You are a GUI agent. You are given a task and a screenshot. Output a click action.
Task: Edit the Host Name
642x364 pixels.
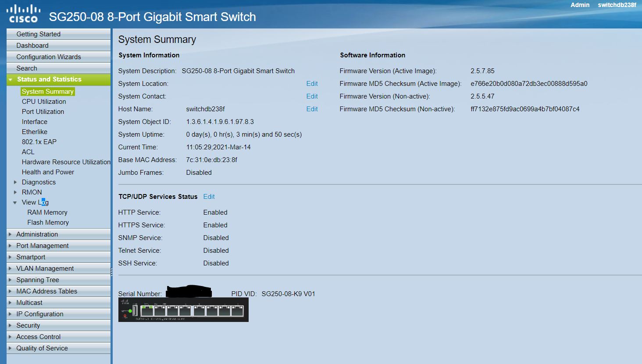pyautogui.click(x=312, y=109)
